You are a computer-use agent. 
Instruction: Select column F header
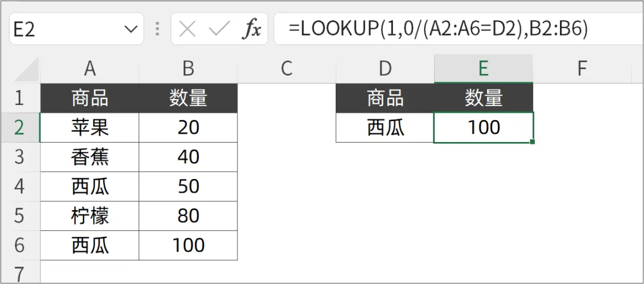tap(582, 69)
